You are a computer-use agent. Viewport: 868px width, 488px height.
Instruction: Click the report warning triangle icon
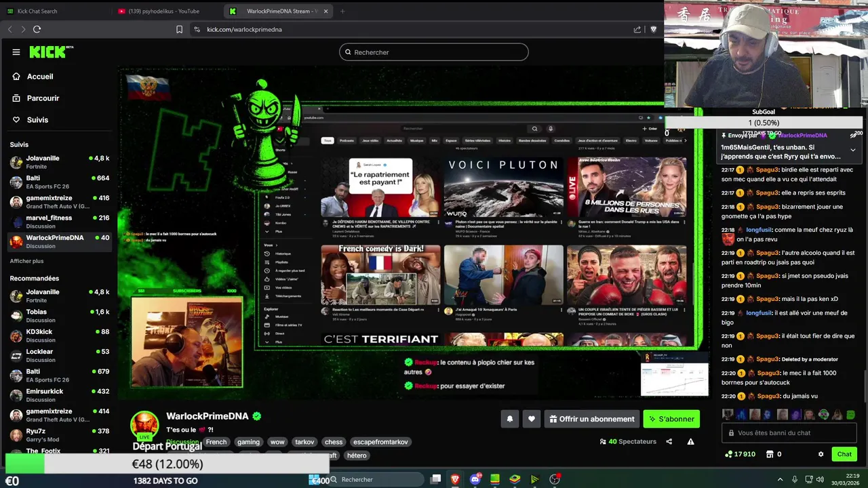click(x=690, y=441)
